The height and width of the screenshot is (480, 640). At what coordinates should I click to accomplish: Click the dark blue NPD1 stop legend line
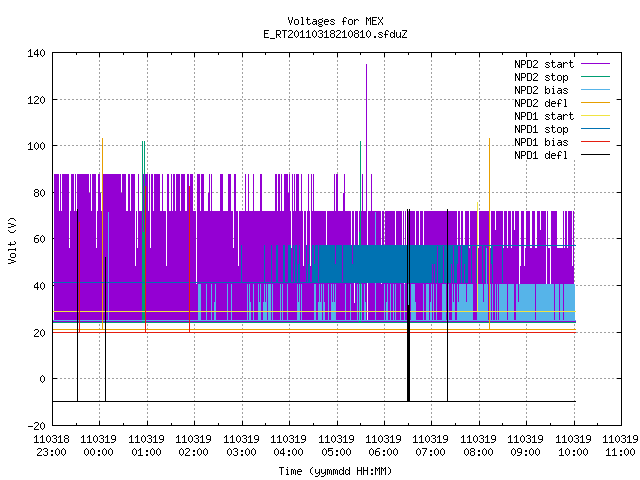[x=596, y=129]
